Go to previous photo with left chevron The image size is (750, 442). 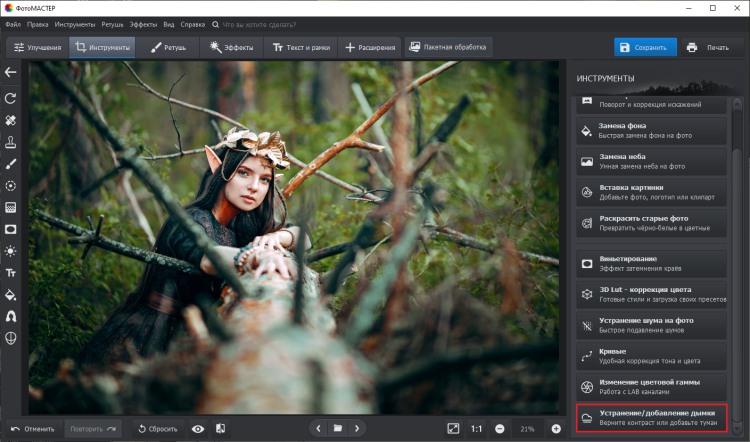[x=319, y=428]
